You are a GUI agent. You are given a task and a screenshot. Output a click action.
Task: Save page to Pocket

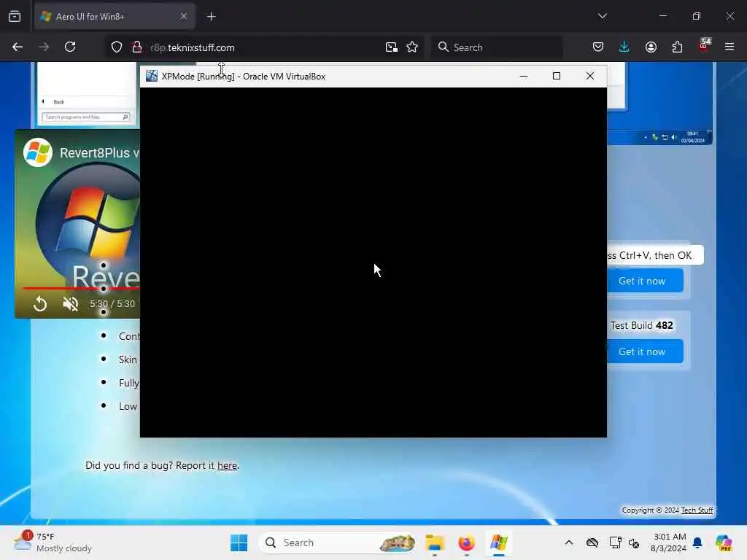coord(598,47)
